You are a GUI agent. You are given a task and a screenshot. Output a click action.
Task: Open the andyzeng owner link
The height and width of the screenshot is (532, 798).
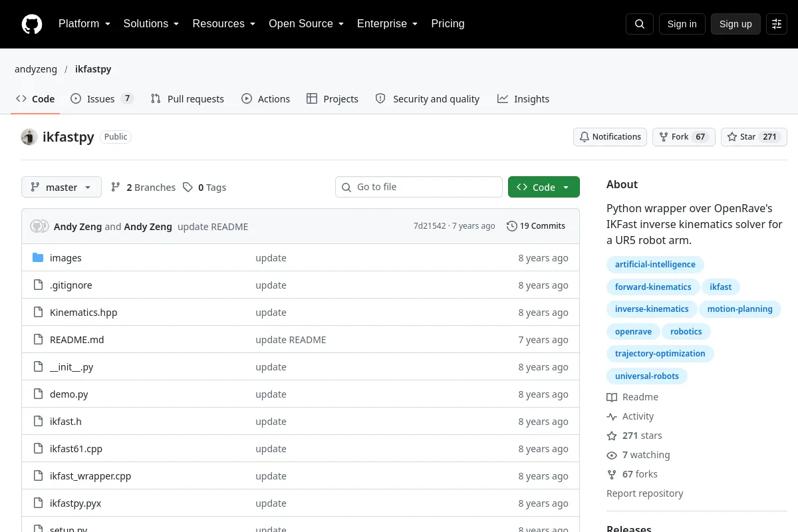pos(36,69)
